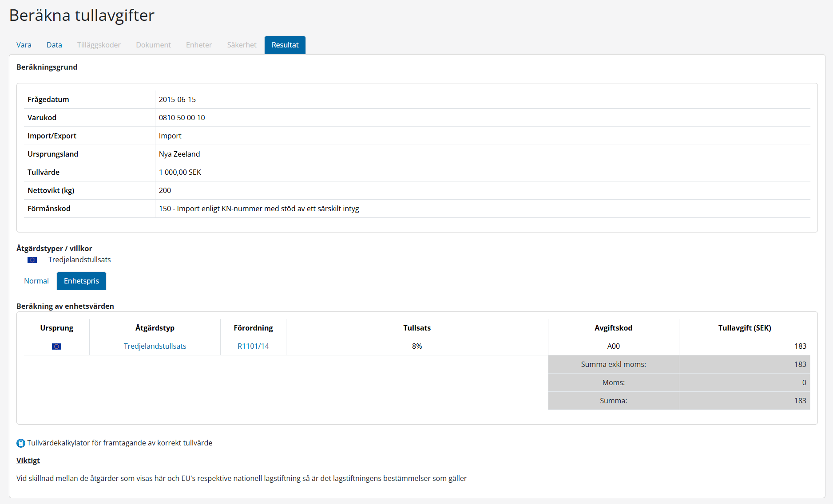
Task: Click the EU flag icon beside Tredjelandstullsats under Åtgärdstyper
Action: click(x=32, y=260)
